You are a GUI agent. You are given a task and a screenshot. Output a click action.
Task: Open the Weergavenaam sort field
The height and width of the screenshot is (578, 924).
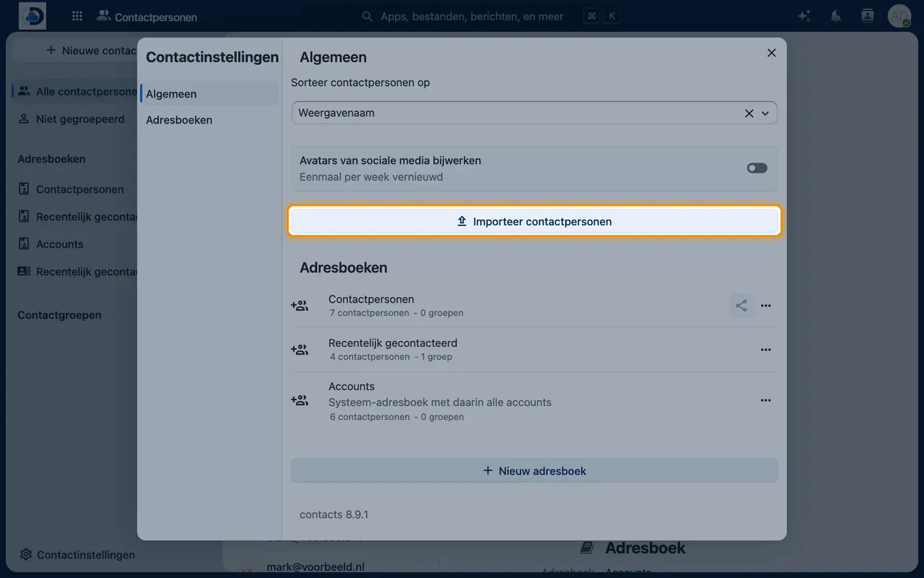pos(535,113)
